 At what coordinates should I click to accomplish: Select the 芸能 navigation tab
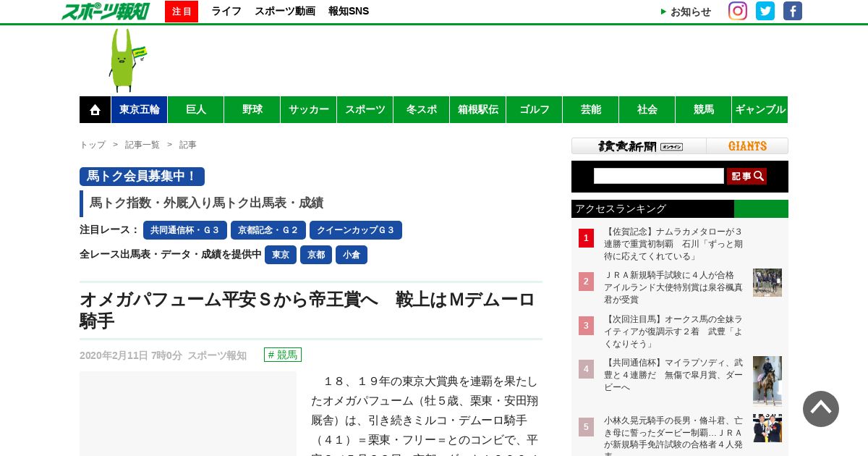pos(591,109)
